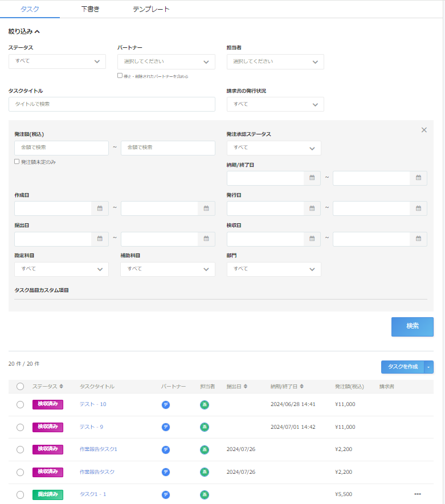Screen dimensions: 445x504
Task: Open calendar for 提出日 end date
Action: (206, 239)
